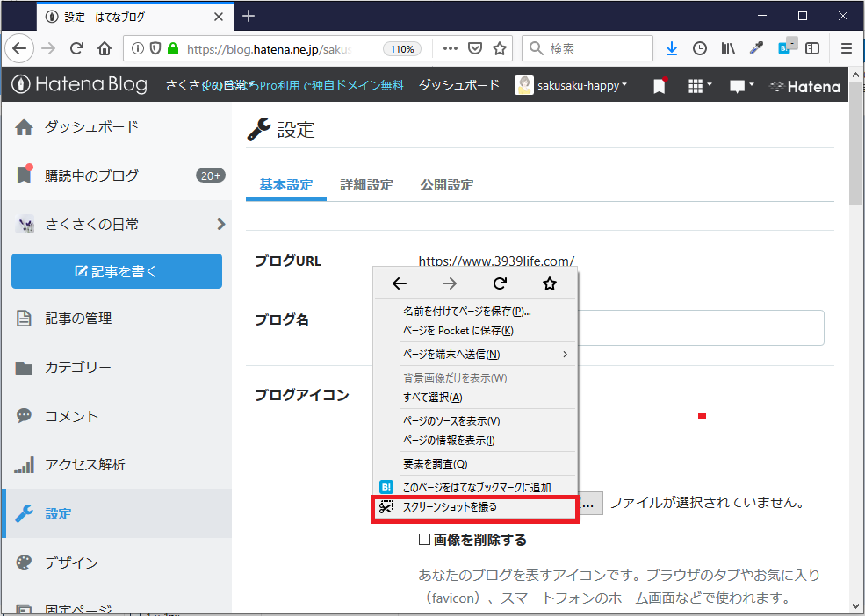Open the Firefox downloads arrow icon
The width and height of the screenshot is (865, 616).
coord(671,48)
